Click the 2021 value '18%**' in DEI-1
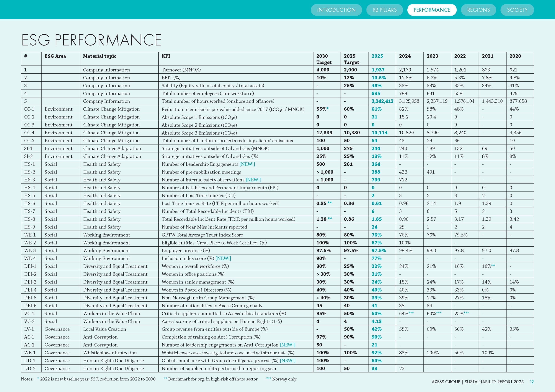The width and height of the screenshot is (555, 392). [x=488, y=266]
